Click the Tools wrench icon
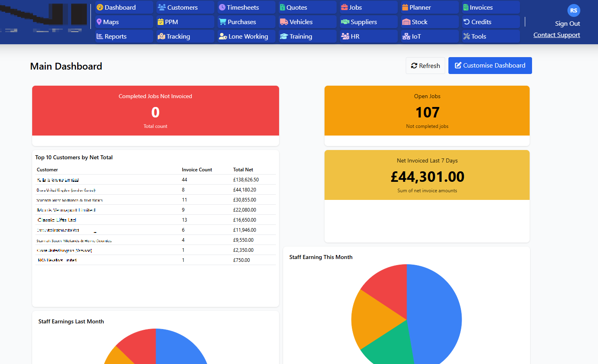Image resolution: width=598 pixels, height=364 pixels. tap(466, 36)
